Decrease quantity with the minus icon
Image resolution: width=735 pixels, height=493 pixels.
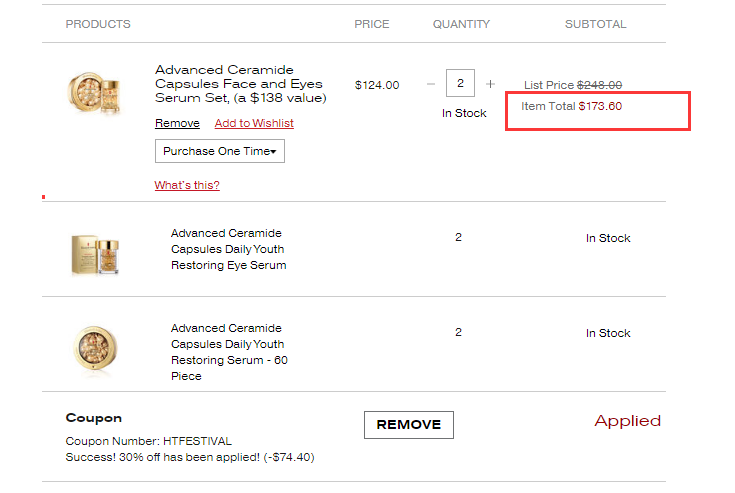tap(431, 84)
